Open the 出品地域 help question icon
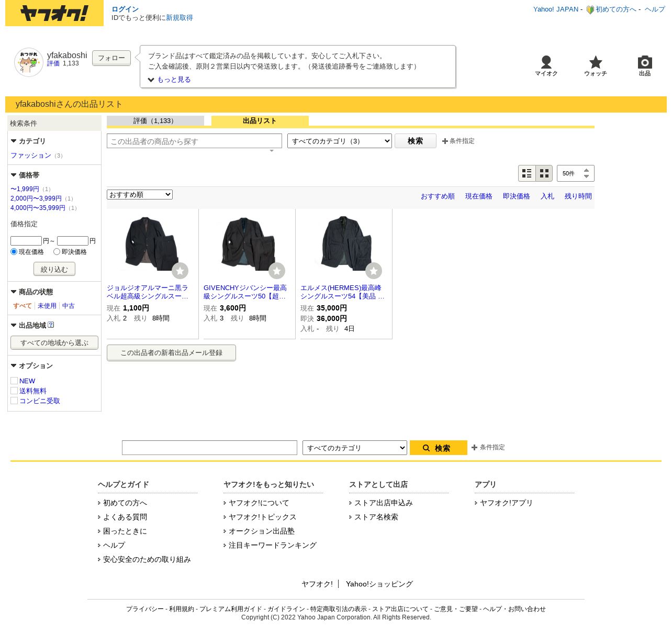The width and height of the screenshot is (672, 632). 51,325
